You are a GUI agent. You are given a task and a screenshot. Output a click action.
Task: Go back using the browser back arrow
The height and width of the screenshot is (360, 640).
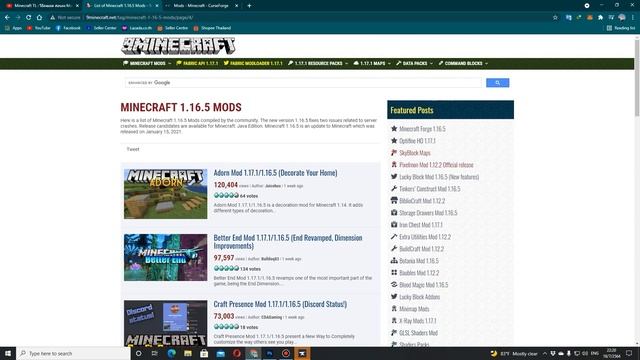point(7,18)
